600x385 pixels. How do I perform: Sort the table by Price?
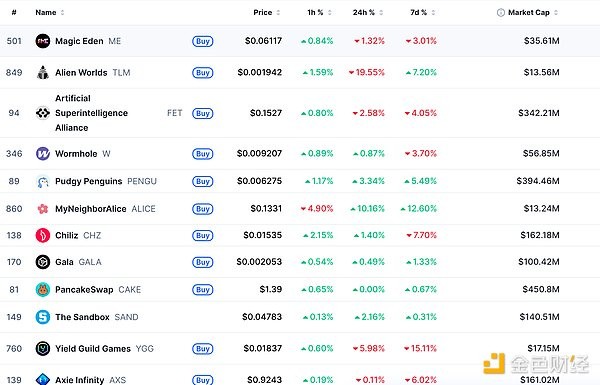pos(267,13)
